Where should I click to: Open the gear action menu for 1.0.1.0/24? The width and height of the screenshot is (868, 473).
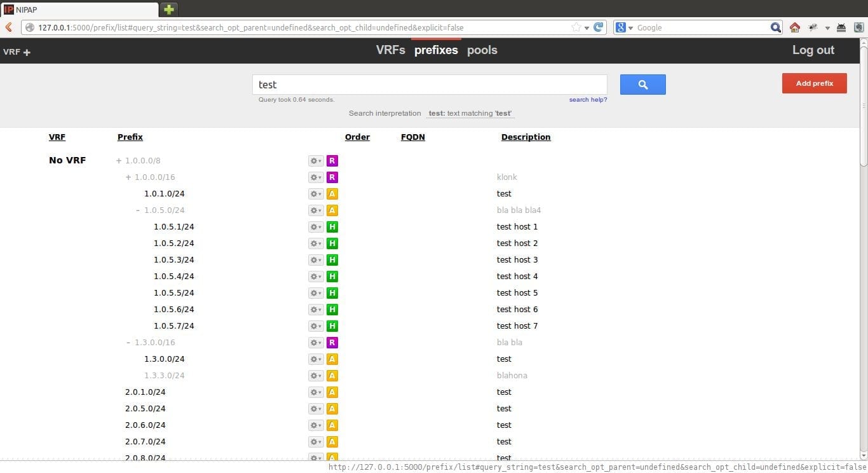click(x=315, y=193)
